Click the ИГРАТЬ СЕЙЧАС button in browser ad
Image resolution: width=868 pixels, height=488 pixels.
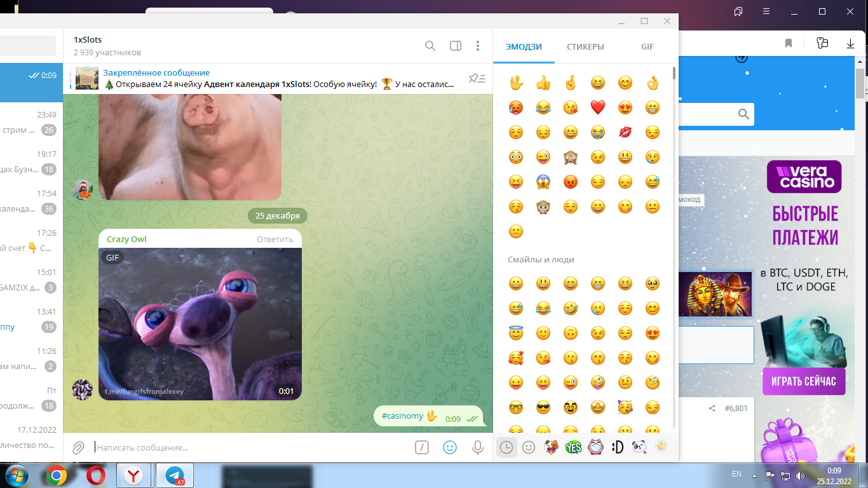804,382
